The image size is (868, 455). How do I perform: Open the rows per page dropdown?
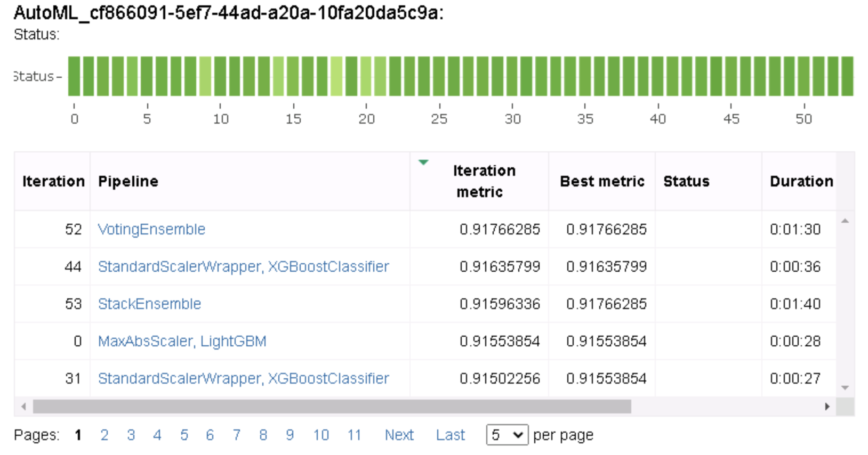pyautogui.click(x=507, y=435)
